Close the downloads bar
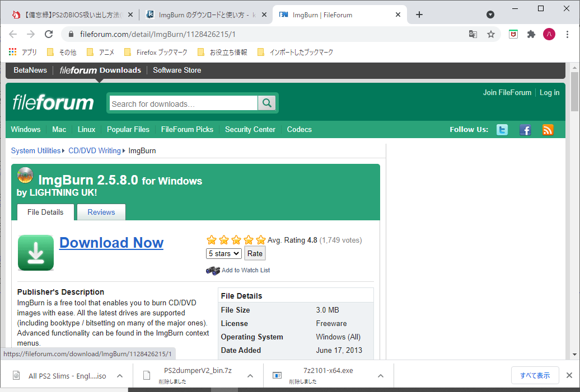Viewport: 580px width, 392px height. tap(569, 375)
